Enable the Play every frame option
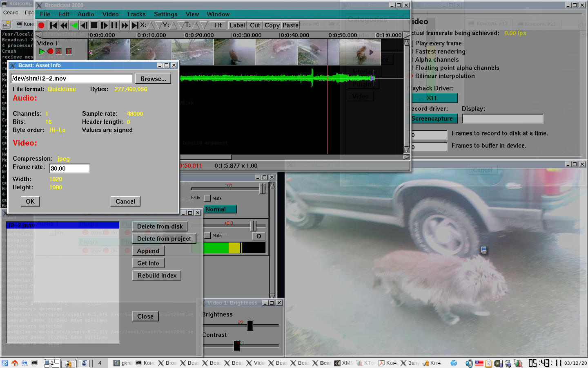The image size is (588, 368). (412, 43)
